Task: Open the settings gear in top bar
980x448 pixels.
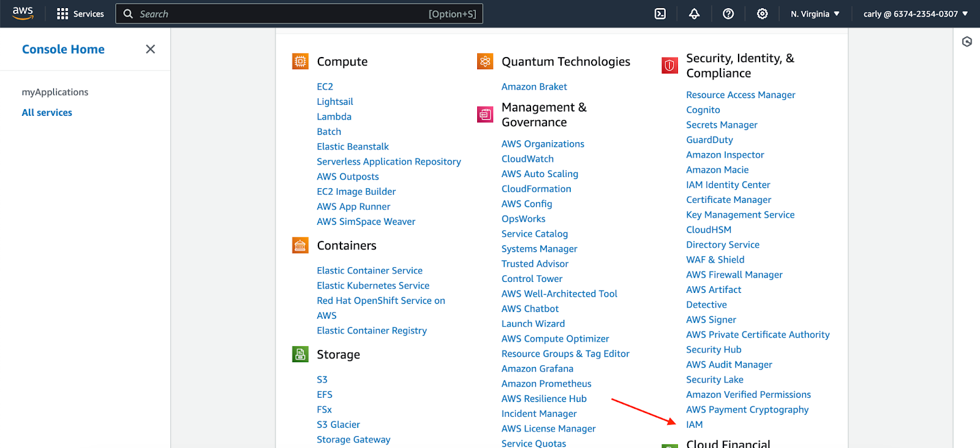Action: tap(762, 13)
